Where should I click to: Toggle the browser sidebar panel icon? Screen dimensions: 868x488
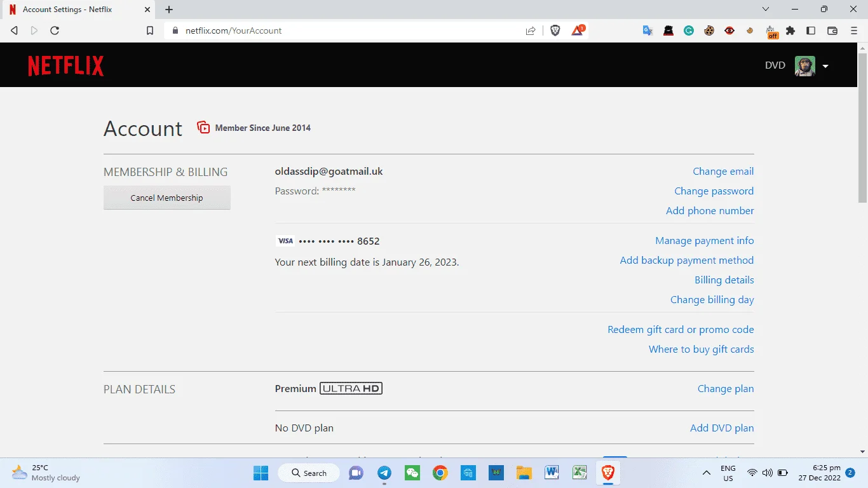811,30
